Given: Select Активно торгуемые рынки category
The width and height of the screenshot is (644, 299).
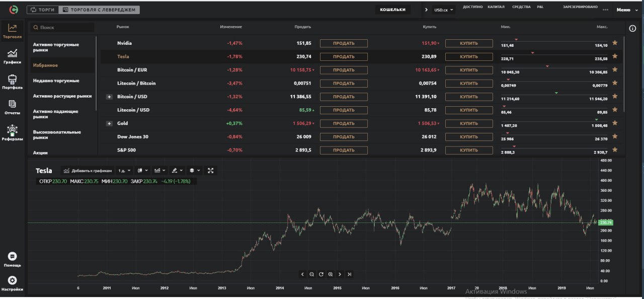Looking at the screenshot, I should [x=62, y=47].
